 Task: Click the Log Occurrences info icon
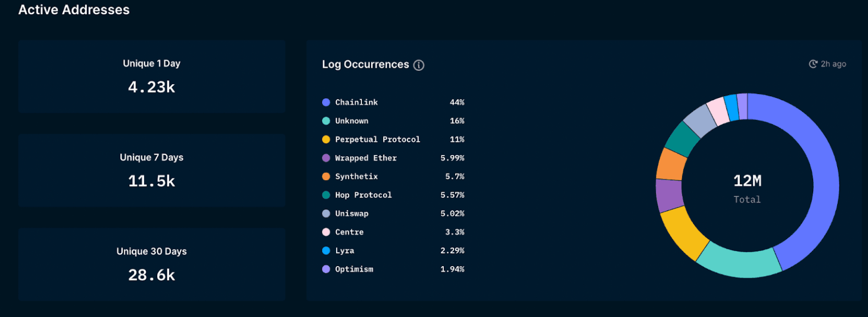click(419, 65)
